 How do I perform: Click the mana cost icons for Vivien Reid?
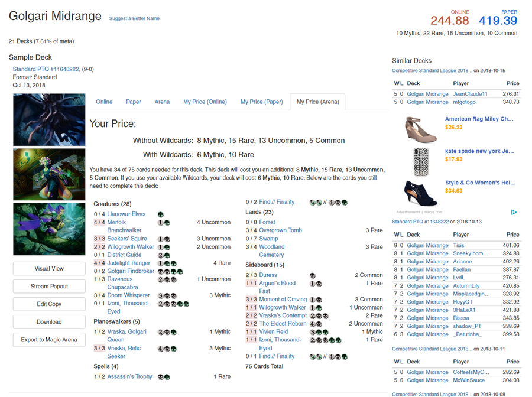click(319, 332)
